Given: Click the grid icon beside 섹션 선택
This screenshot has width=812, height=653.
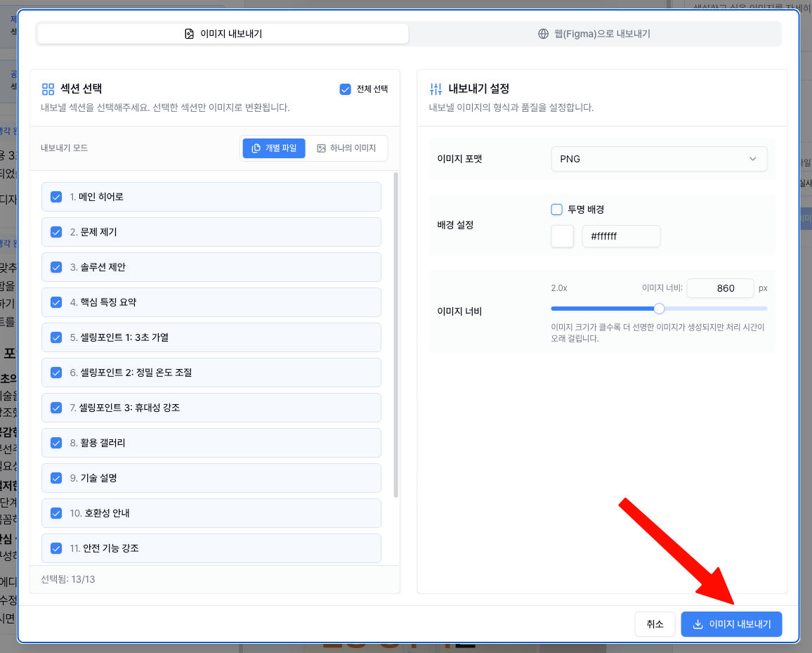Looking at the screenshot, I should [x=48, y=89].
